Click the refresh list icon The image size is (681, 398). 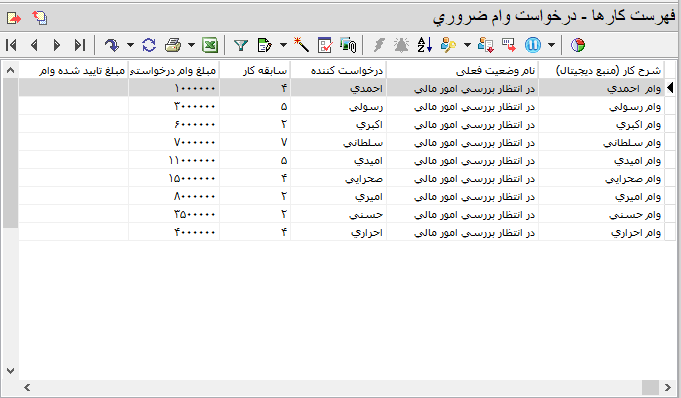[x=149, y=45]
